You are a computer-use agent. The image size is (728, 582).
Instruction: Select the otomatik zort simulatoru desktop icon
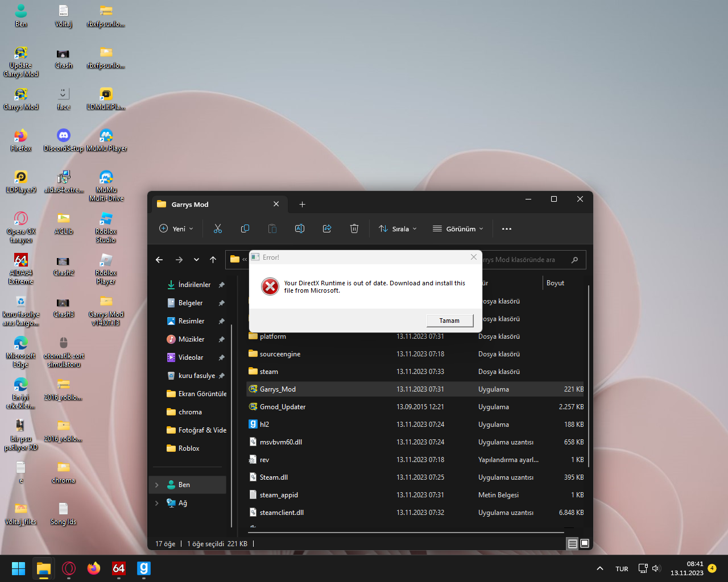(x=64, y=352)
